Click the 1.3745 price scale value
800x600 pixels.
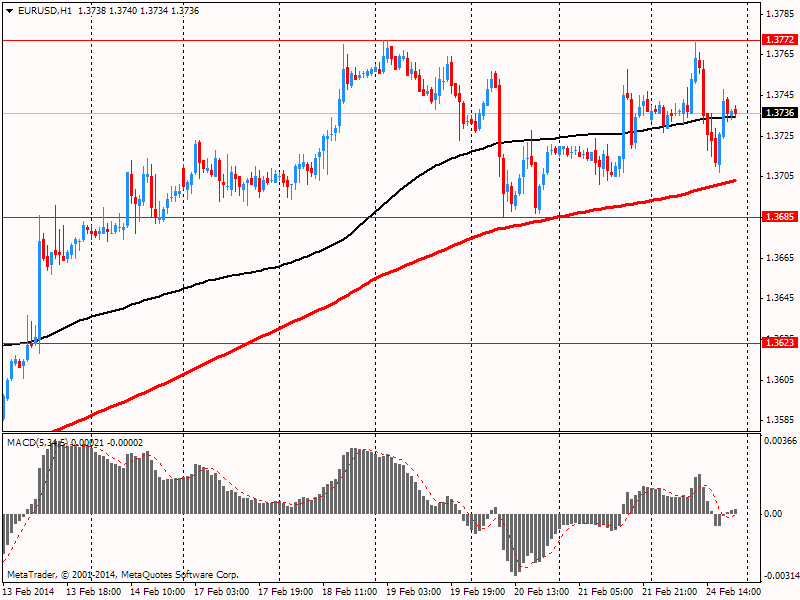click(x=780, y=94)
